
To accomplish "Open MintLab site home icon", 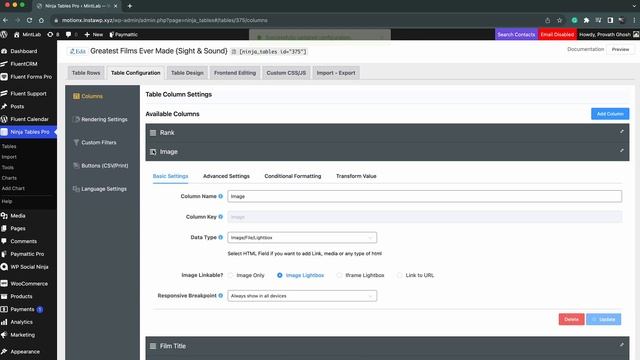I will pyautogui.click(x=17, y=35).
